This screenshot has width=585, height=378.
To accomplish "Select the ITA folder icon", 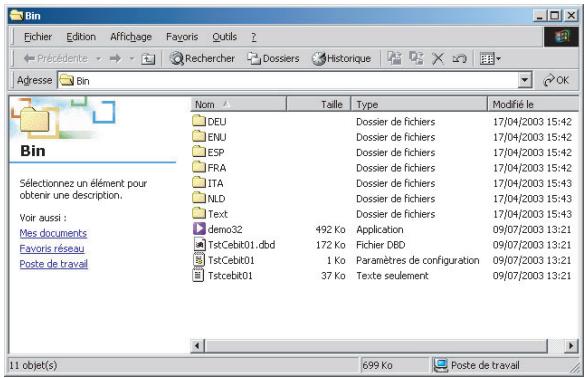I will tap(199, 182).
